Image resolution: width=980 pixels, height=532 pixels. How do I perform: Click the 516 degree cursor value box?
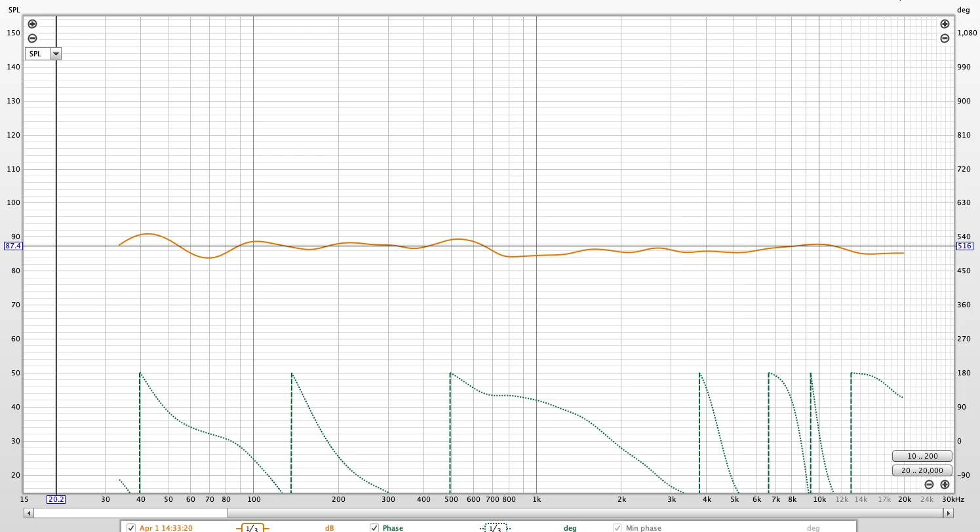click(x=964, y=246)
